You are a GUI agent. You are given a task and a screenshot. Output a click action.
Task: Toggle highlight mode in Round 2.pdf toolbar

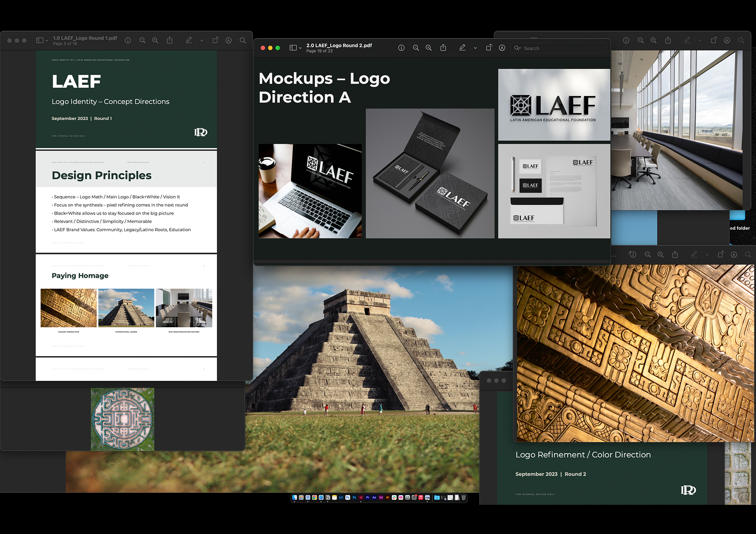click(502, 48)
